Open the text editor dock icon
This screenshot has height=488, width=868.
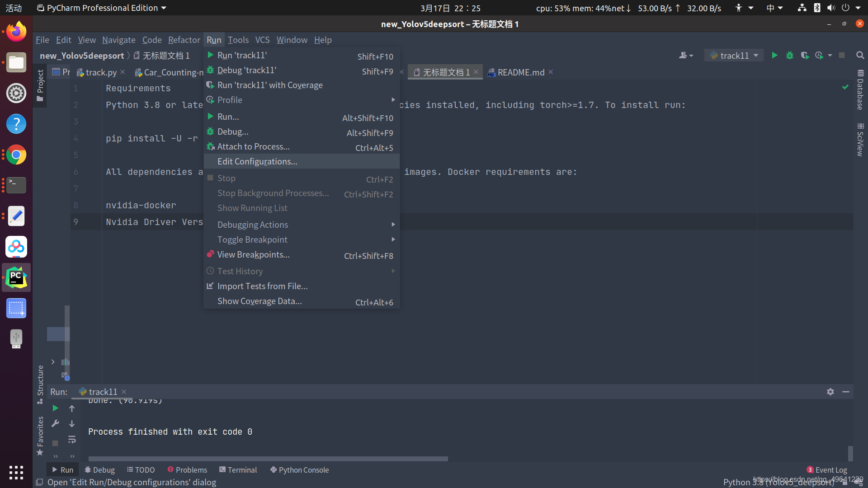click(x=16, y=216)
